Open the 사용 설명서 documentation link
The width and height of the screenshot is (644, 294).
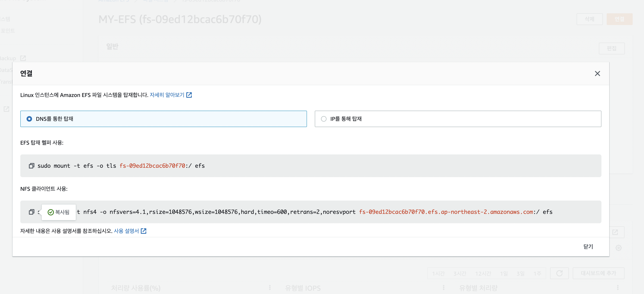pyautogui.click(x=126, y=231)
